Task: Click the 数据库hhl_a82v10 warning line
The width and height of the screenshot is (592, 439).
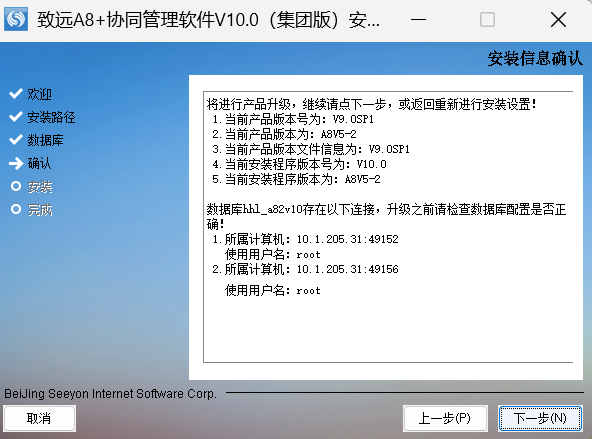Action: (x=387, y=216)
